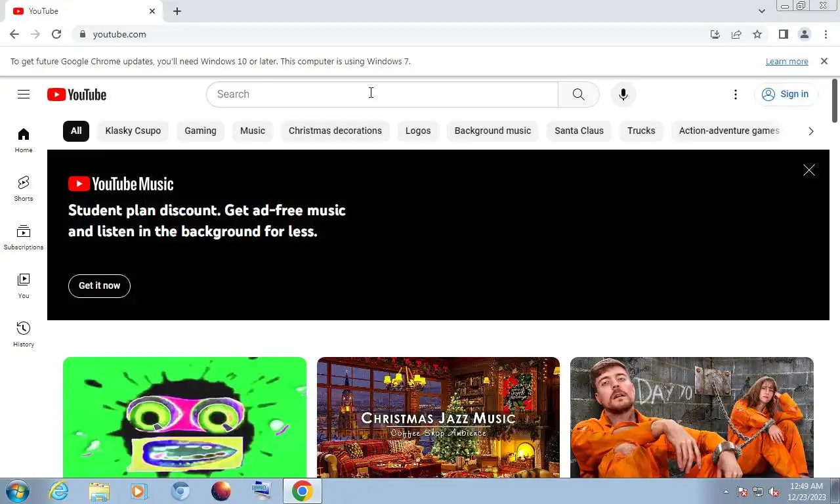Screen dimensions: 840x504
Task: Select the Christmas decorations chip
Action: coord(335,131)
